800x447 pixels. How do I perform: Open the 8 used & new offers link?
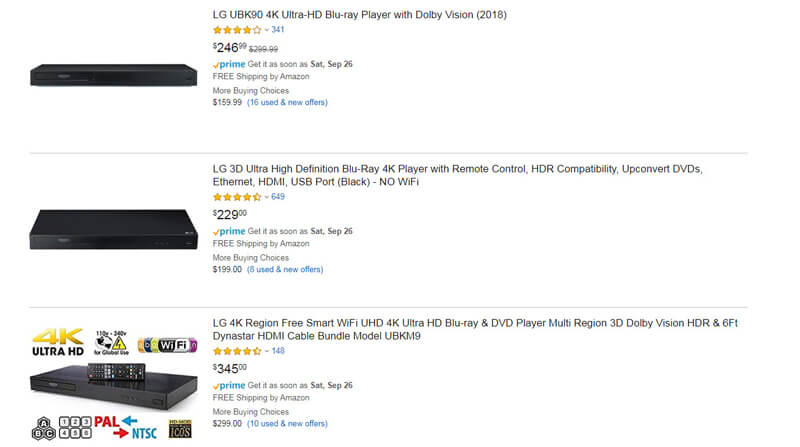pos(285,269)
